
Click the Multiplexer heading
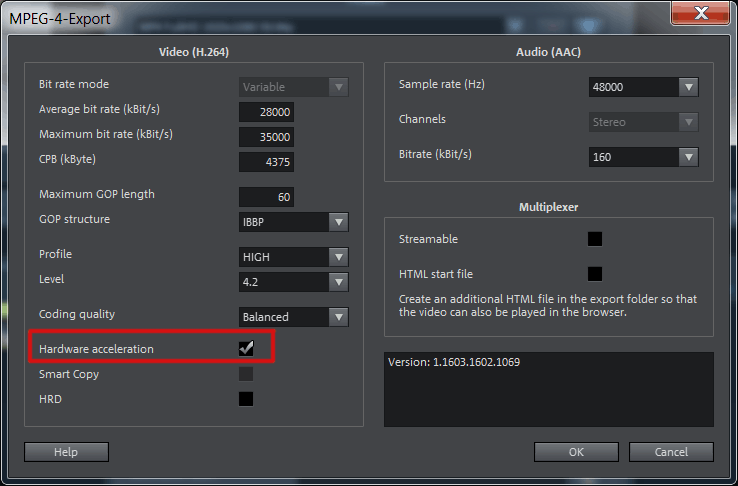(548, 207)
